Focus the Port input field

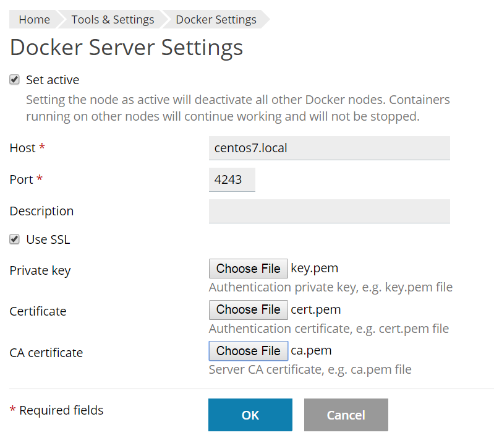click(232, 179)
